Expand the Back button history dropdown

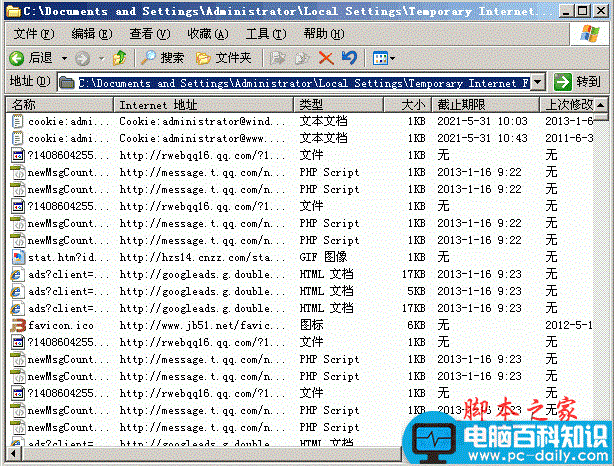pos(64,59)
